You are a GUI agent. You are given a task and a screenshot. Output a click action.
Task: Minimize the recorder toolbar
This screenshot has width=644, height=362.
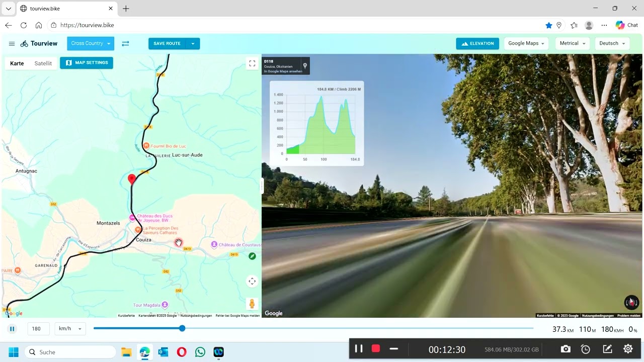click(x=394, y=348)
